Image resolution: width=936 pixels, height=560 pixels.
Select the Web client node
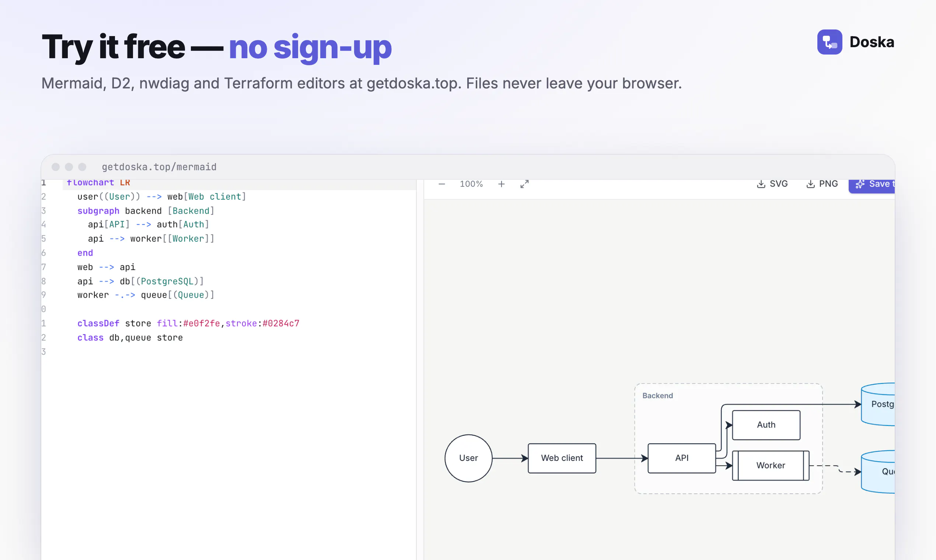[x=562, y=458]
